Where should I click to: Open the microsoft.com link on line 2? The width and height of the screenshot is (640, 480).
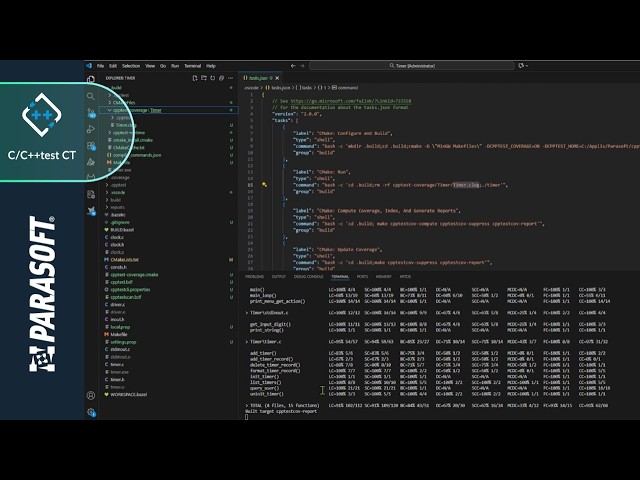(351, 101)
